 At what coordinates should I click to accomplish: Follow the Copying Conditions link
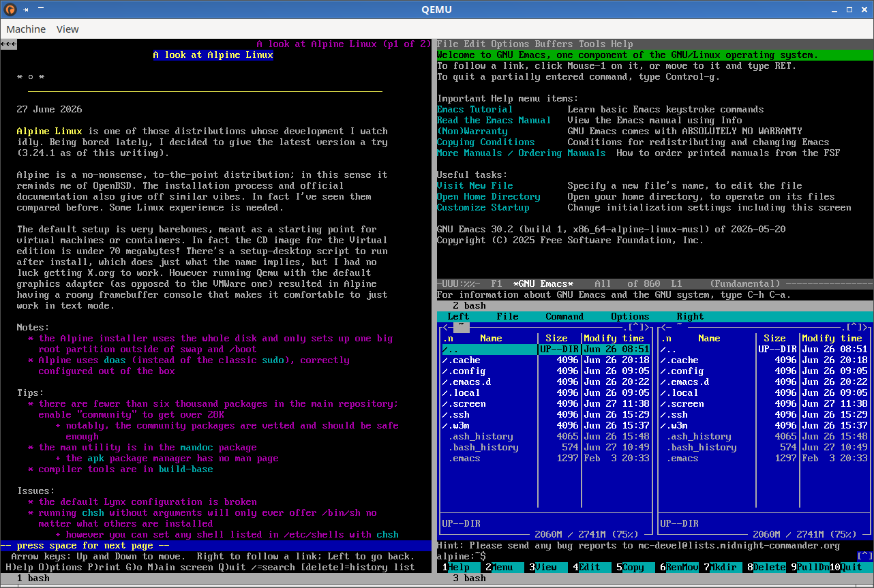click(486, 142)
